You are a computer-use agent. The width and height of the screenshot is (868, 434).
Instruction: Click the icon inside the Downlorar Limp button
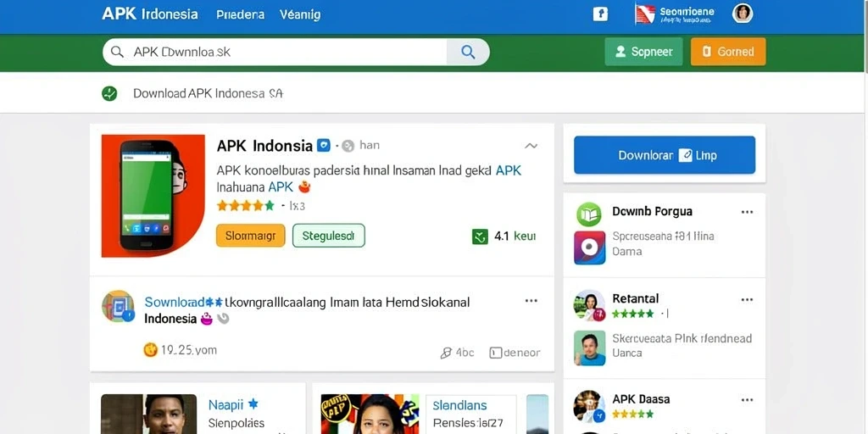(x=685, y=155)
